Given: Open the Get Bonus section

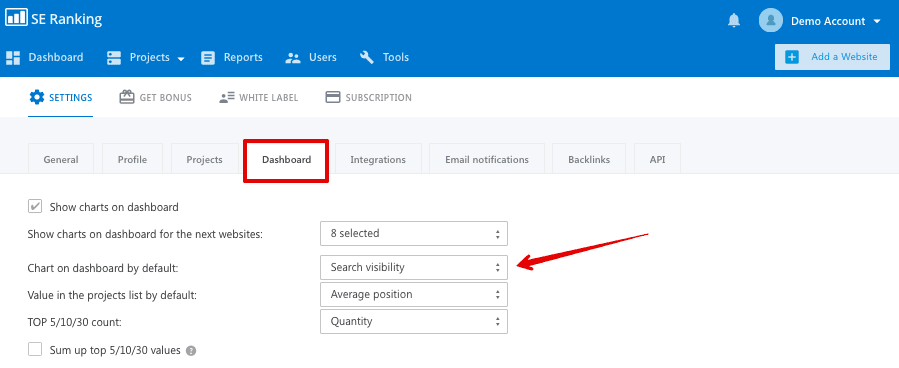Looking at the screenshot, I should [155, 97].
